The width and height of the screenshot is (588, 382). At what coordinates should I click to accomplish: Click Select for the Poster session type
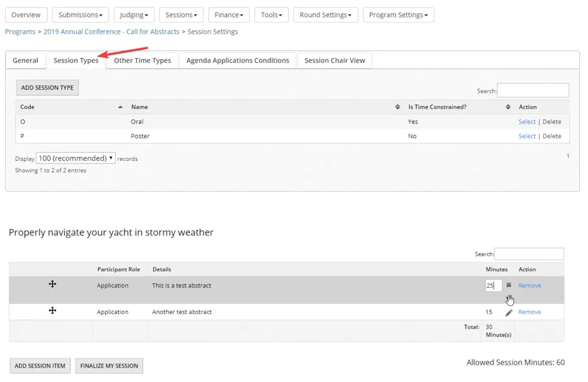pyautogui.click(x=527, y=136)
